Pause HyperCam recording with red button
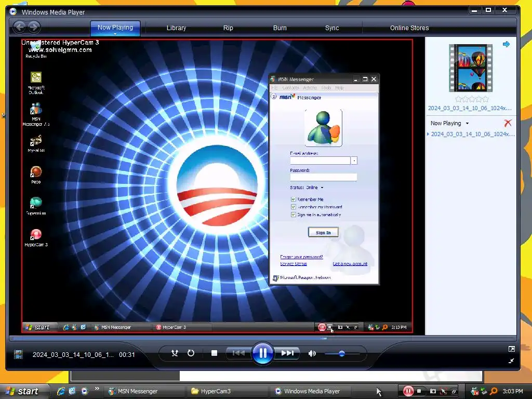The width and height of the screenshot is (532, 399). pyautogui.click(x=408, y=391)
